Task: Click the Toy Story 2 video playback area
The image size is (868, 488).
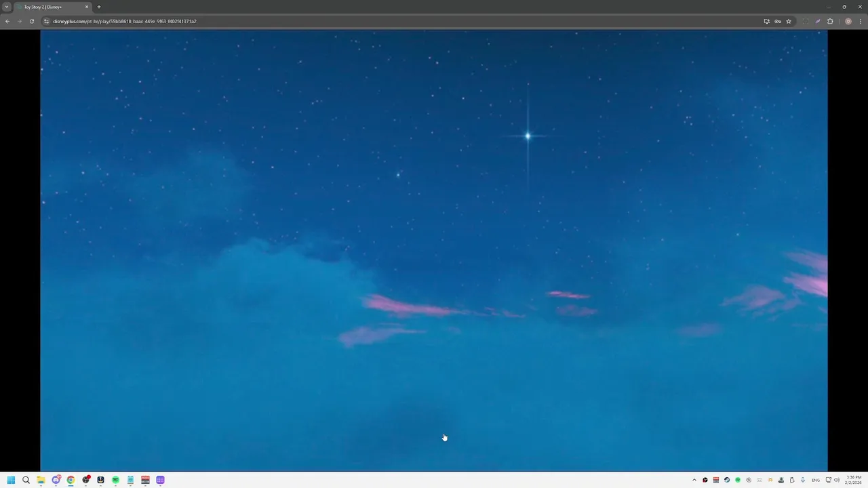Action: [x=434, y=250]
